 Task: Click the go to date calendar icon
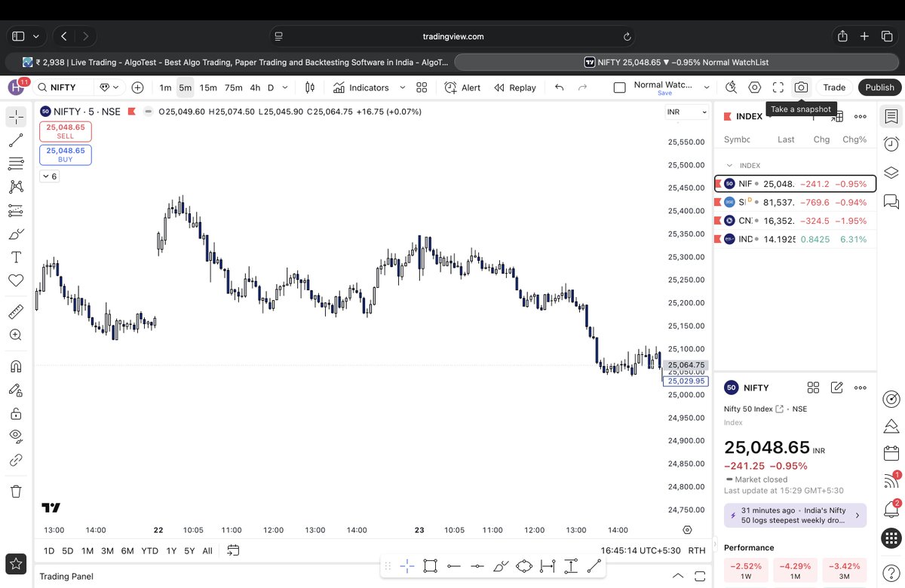point(233,550)
